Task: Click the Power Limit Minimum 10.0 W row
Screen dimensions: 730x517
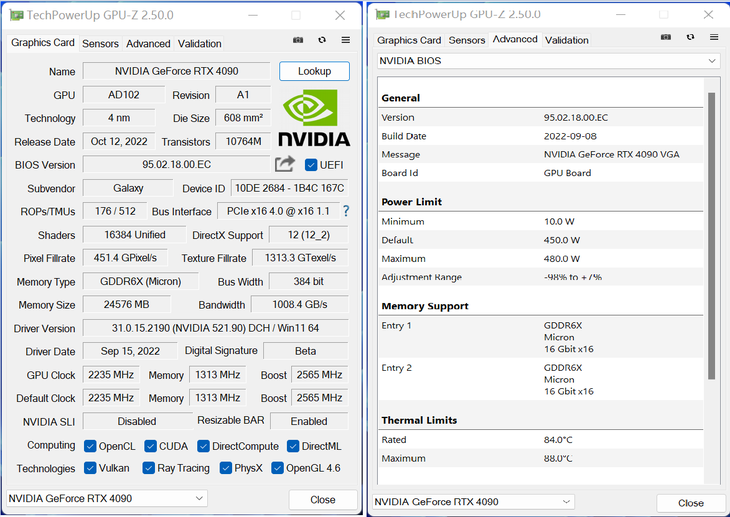Action: click(x=541, y=221)
